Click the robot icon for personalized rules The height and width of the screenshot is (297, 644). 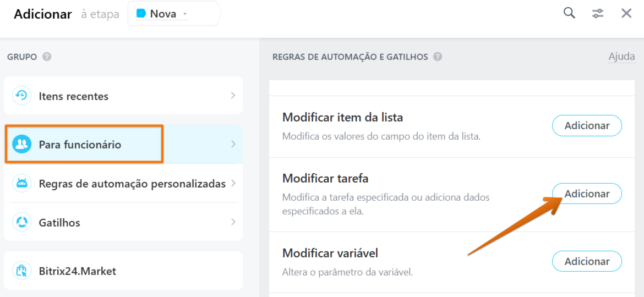(x=21, y=183)
